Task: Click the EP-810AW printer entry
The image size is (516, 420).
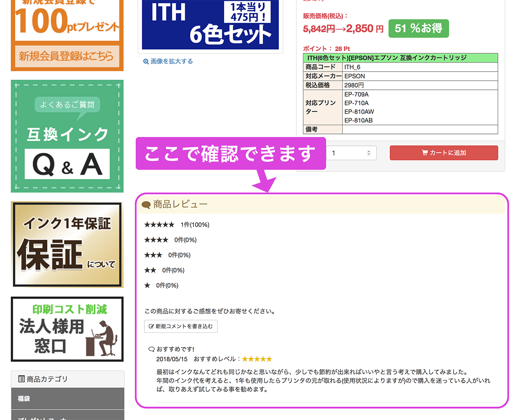Action: (359, 112)
